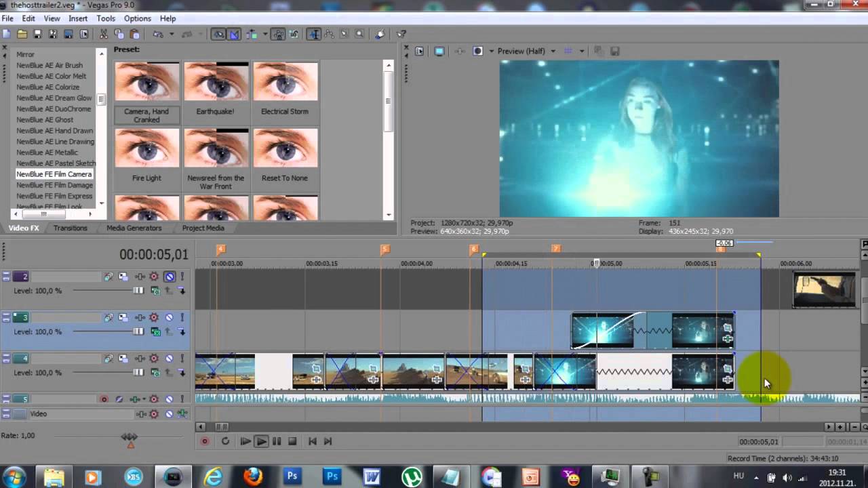Toggle Lock Envelopes to Events in toolbar
868x488 pixels.
(279, 34)
